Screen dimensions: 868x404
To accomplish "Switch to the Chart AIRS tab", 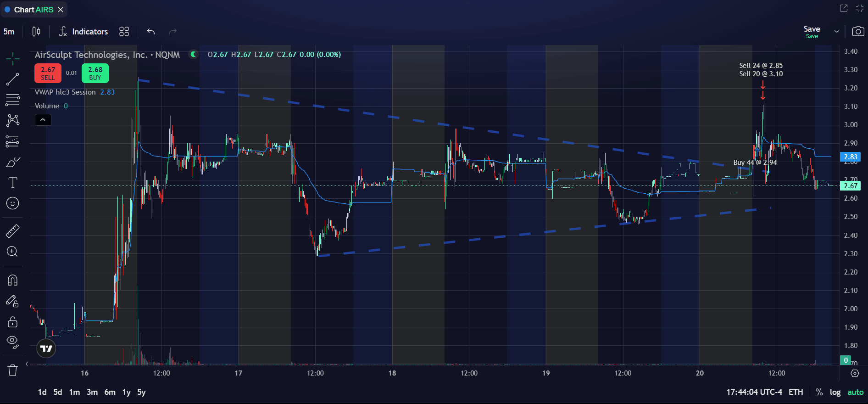I will click(x=33, y=9).
